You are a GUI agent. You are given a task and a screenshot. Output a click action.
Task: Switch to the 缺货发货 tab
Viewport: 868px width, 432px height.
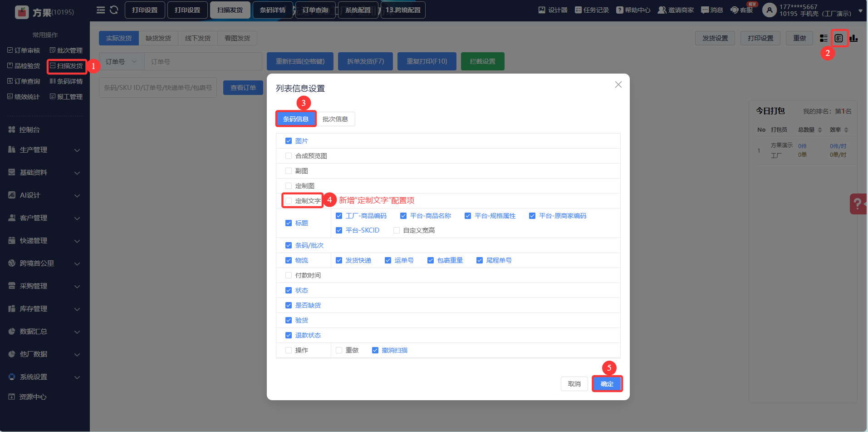click(x=158, y=38)
